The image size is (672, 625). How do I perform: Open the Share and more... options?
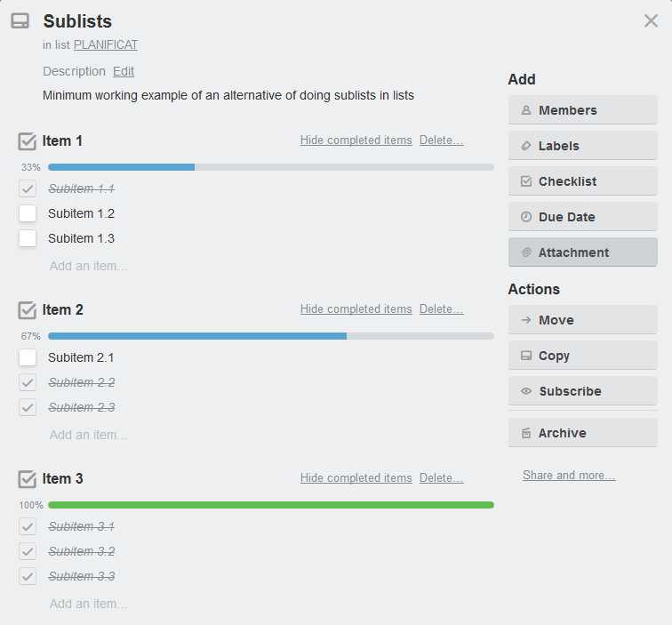tap(569, 476)
